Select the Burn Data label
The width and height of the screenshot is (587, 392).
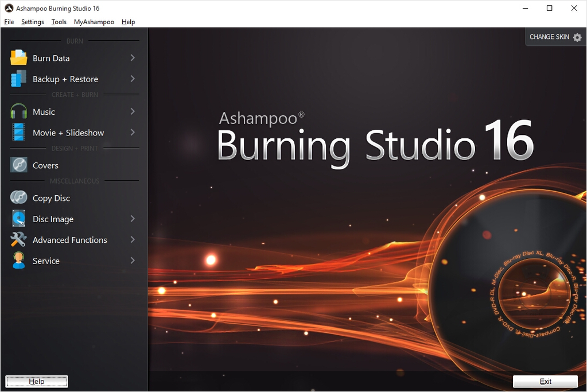coord(51,58)
